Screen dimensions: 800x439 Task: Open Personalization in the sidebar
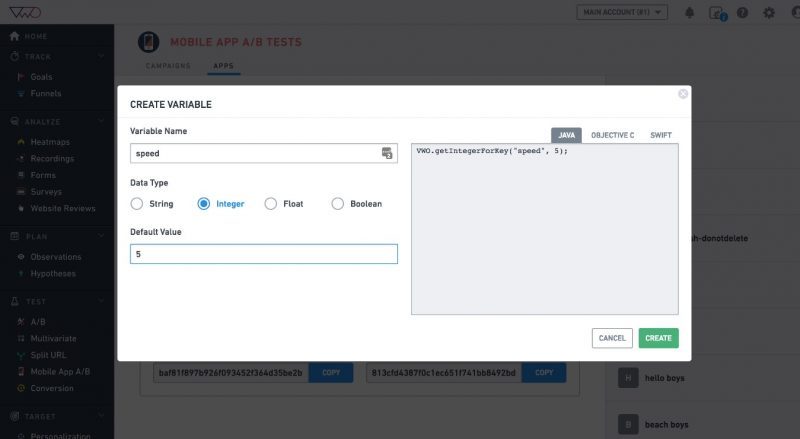tap(60, 435)
